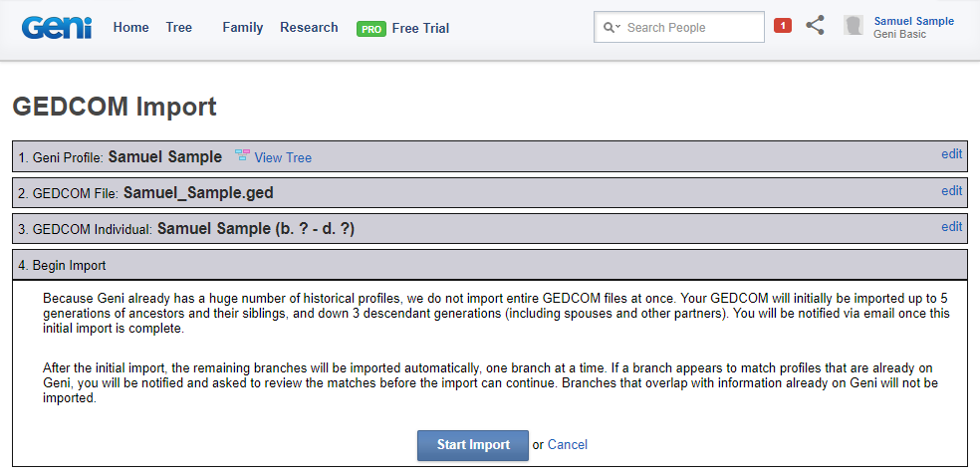Image resolution: width=980 pixels, height=475 pixels.
Task: Click the green PRO badge
Action: (x=371, y=29)
